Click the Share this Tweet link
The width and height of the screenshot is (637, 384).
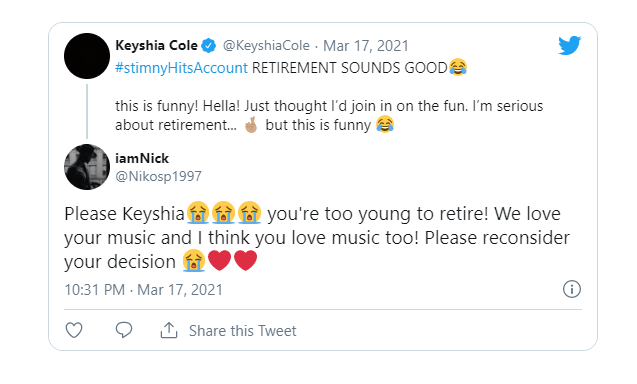click(x=243, y=331)
